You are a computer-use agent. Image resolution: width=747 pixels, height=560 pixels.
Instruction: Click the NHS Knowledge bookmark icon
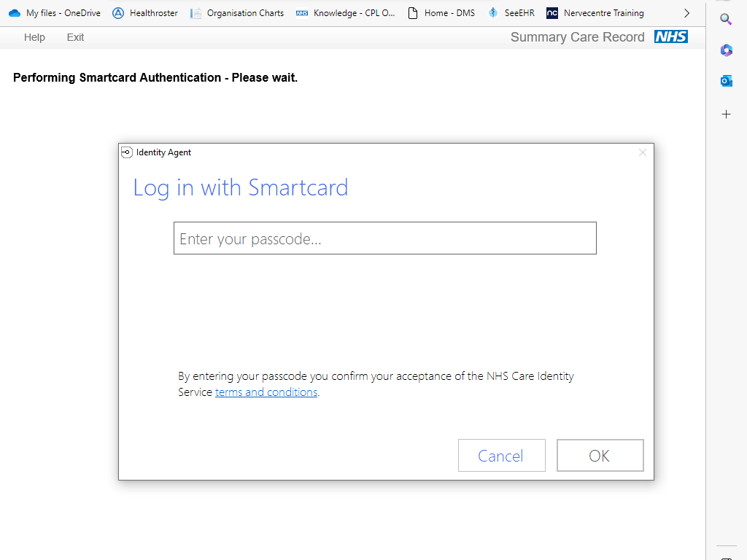coord(301,13)
